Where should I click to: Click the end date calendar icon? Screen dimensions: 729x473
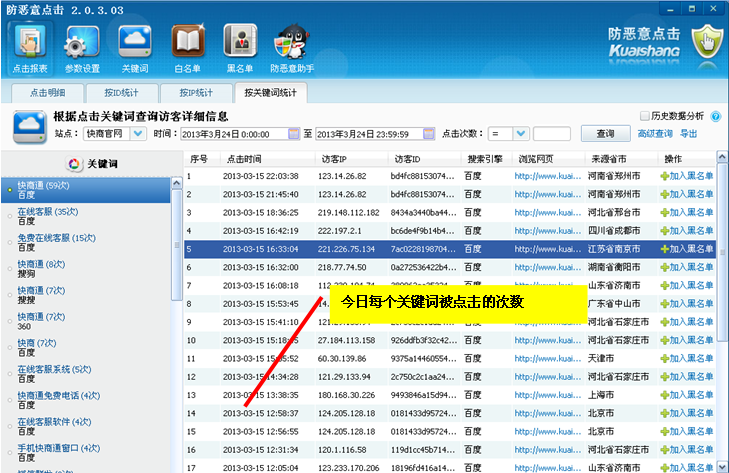429,134
